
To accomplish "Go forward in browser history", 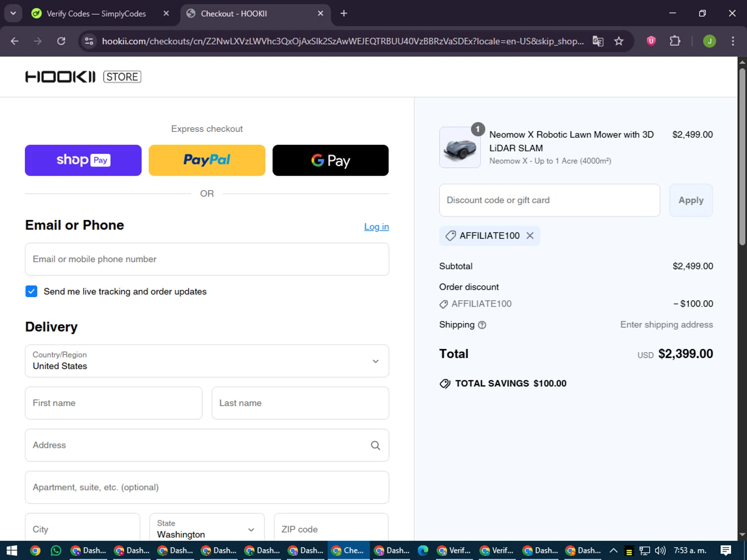I will tap(38, 41).
